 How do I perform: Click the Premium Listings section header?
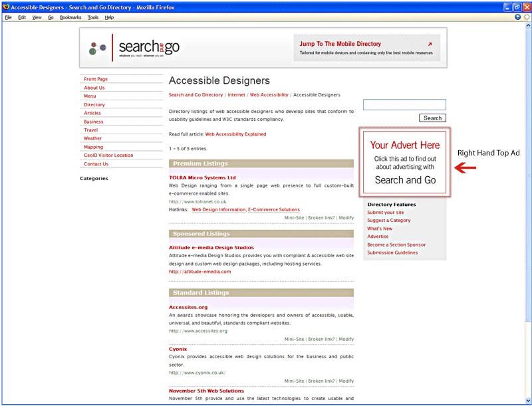click(x=261, y=163)
